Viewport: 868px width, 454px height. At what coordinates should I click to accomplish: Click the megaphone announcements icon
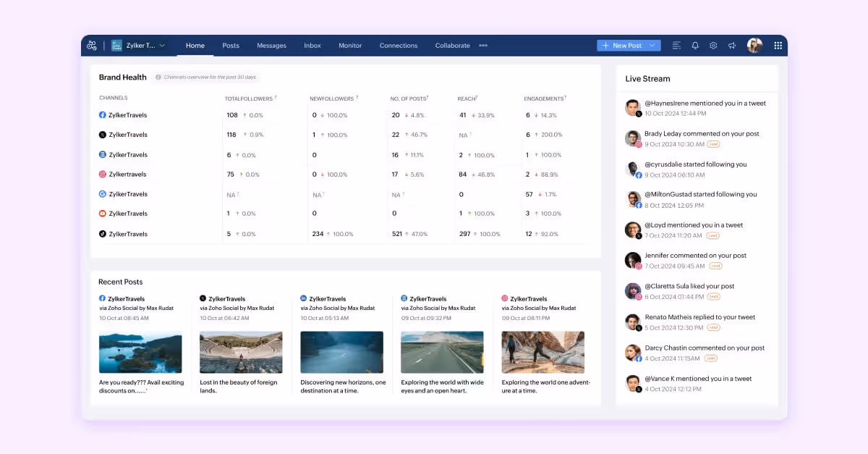(x=731, y=45)
